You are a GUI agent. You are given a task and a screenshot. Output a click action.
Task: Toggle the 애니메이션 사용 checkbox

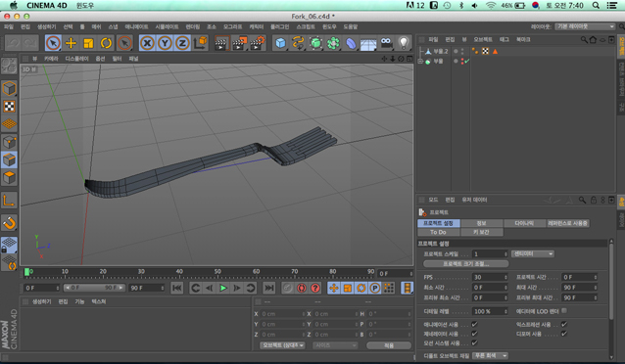pyautogui.click(x=474, y=324)
